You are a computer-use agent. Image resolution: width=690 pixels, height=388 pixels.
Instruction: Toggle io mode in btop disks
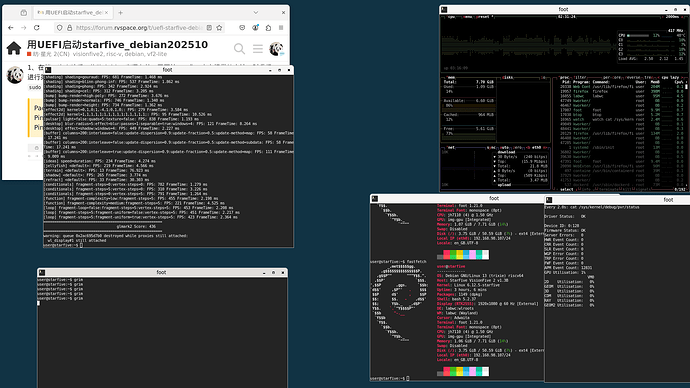[x=543, y=78]
